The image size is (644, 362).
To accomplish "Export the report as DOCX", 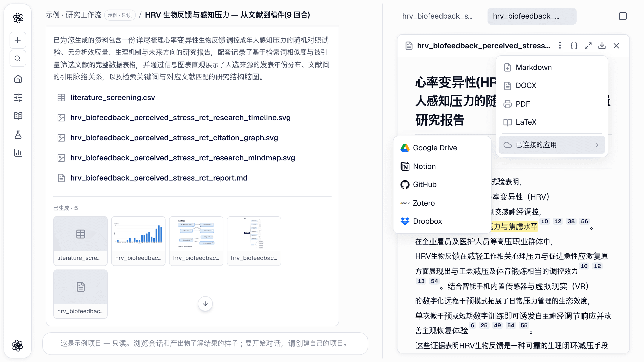I will pyautogui.click(x=552, y=85).
